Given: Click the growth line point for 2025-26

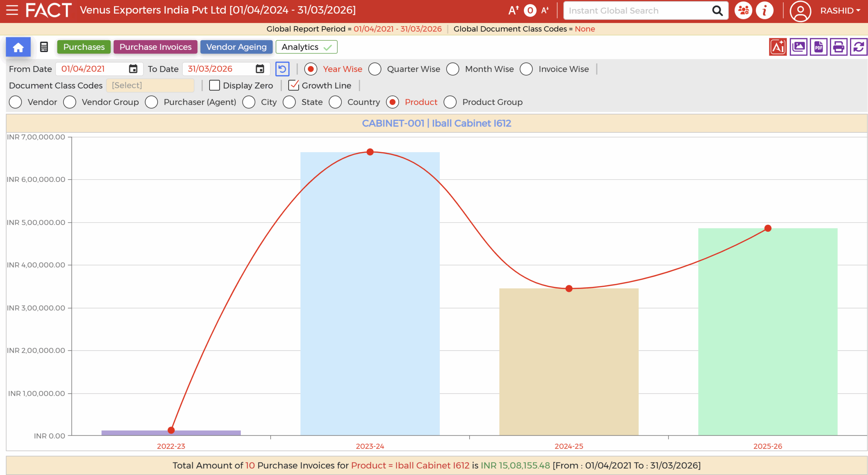Looking at the screenshot, I should pyautogui.click(x=768, y=228).
